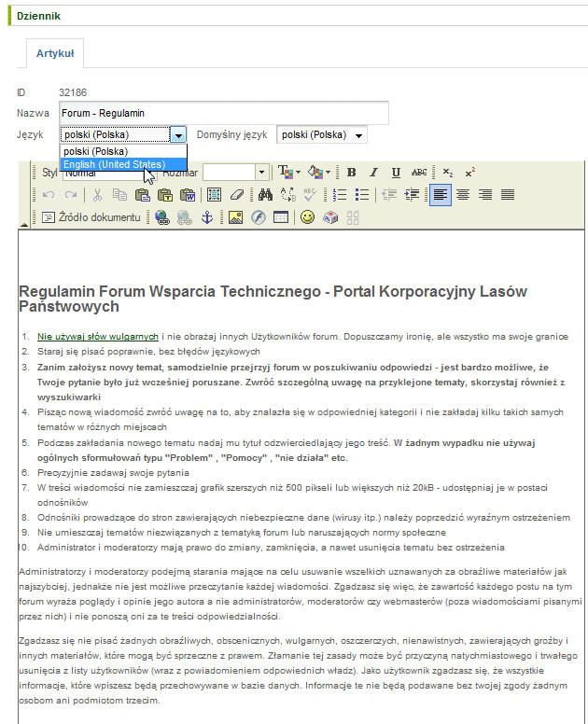The height and width of the screenshot is (724, 588).
Task: Select all content
Action: [214, 195]
